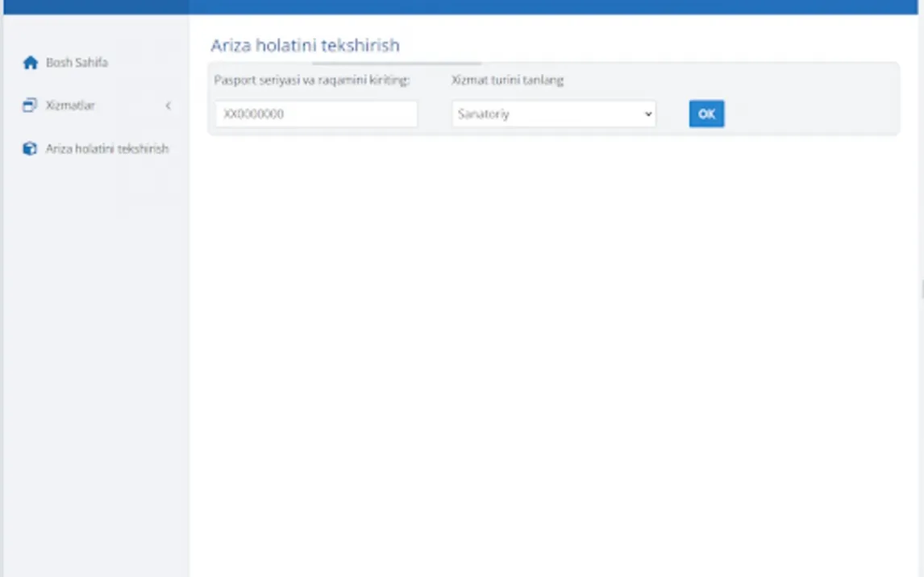Image resolution: width=924 pixels, height=577 pixels.
Task: Click the Ariza holatini tekshirish page heading
Action: coord(306,45)
